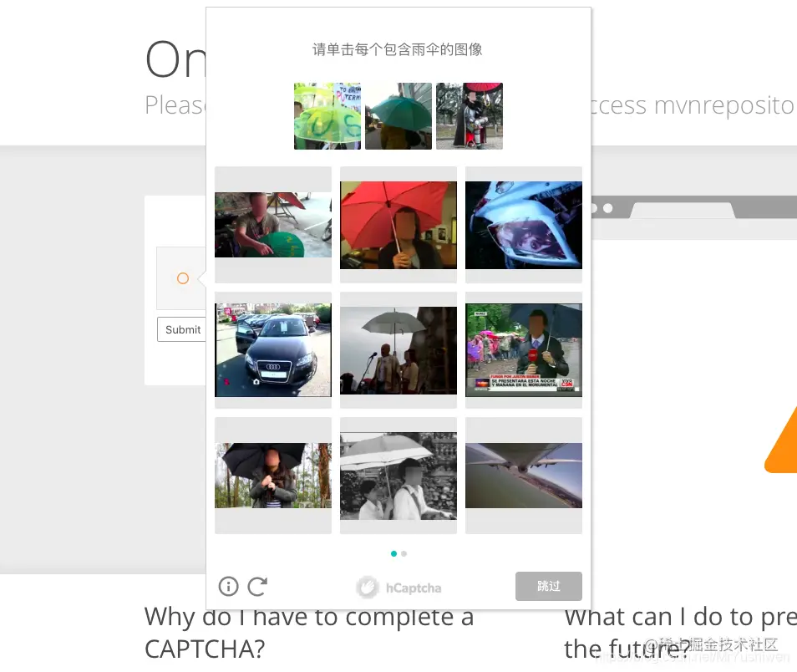Select the red umbrella image tile
The height and width of the screenshot is (672, 797).
398,225
